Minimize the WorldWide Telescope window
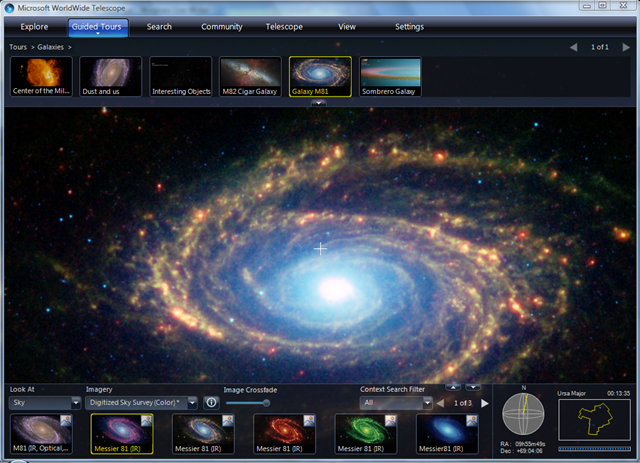The width and height of the screenshot is (640, 463). tap(587, 5)
